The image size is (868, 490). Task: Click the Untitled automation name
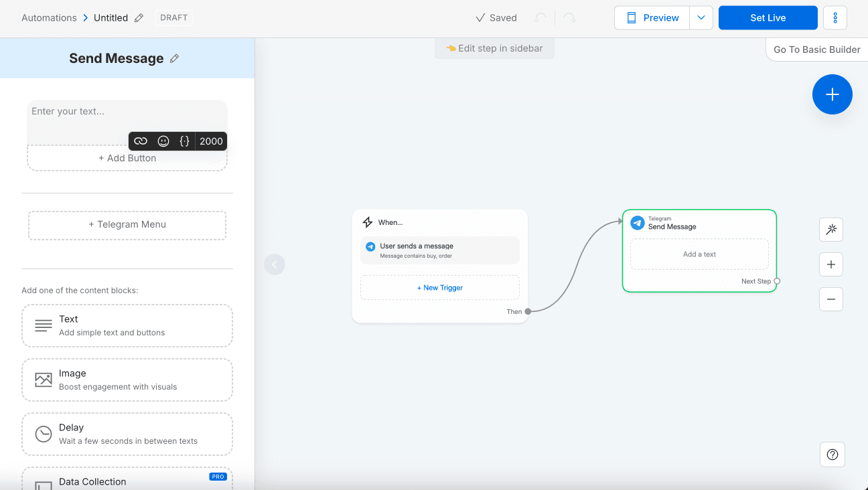click(x=111, y=18)
